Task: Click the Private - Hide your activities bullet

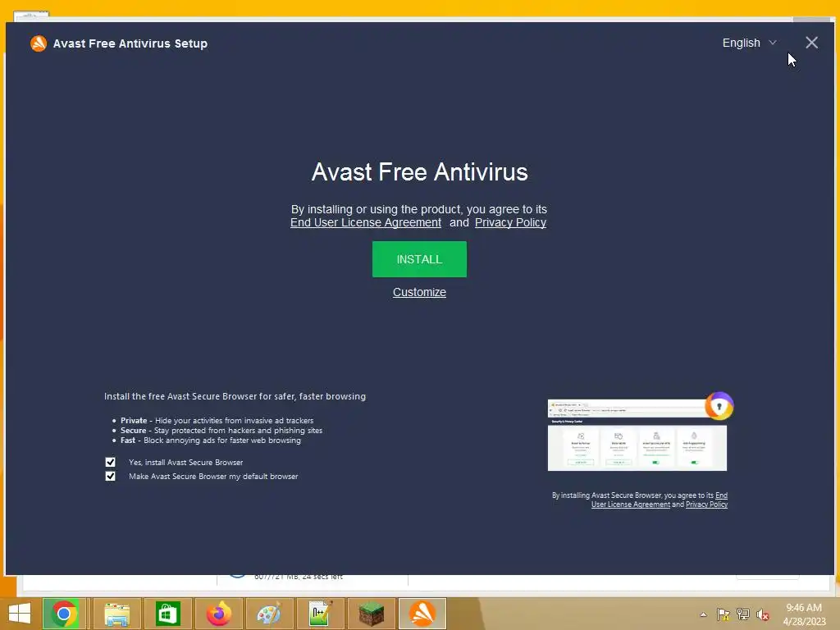Action: click(x=217, y=421)
